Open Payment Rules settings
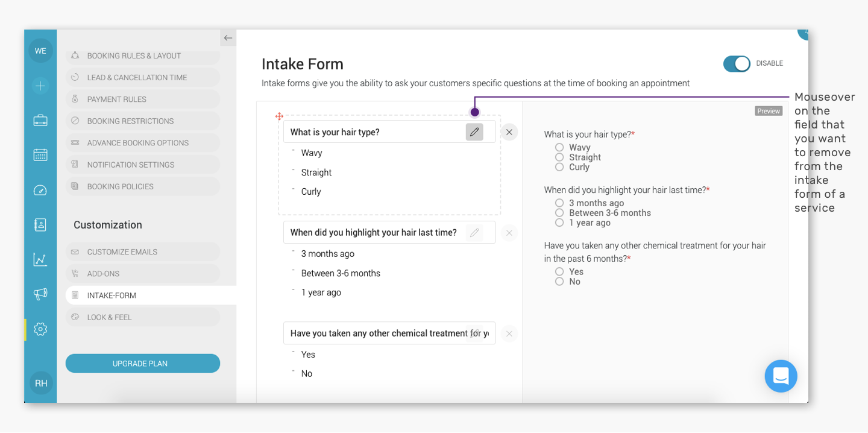This screenshot has height=433, width=868. 143,99
